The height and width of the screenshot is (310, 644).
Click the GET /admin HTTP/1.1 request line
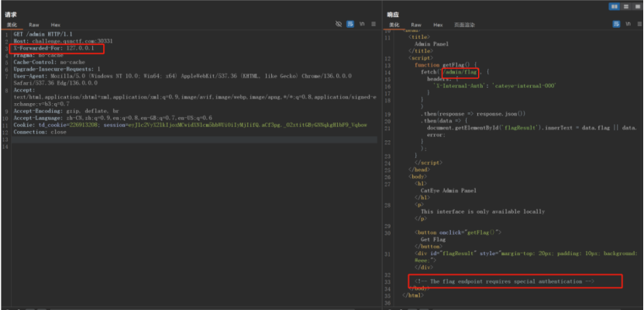tap(43, 35)
